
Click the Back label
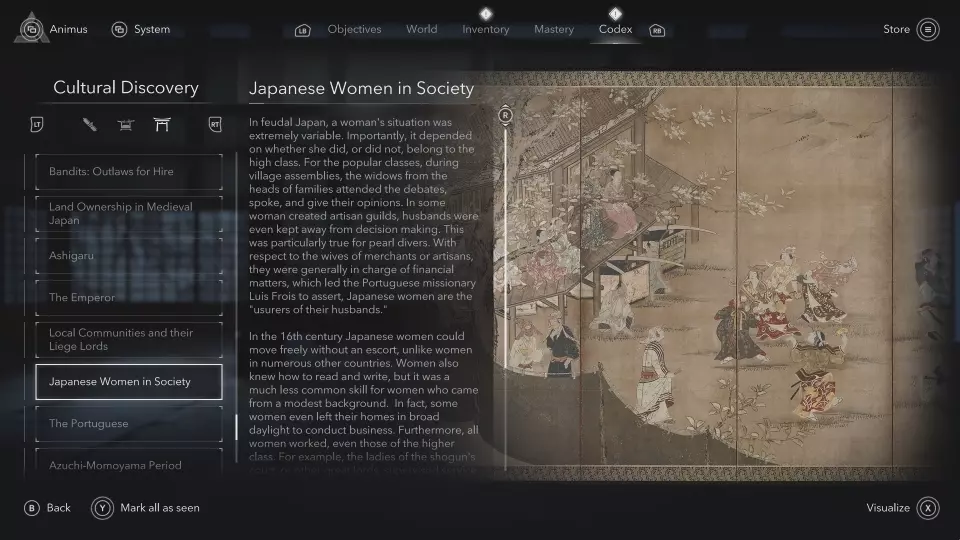(59, 508)
